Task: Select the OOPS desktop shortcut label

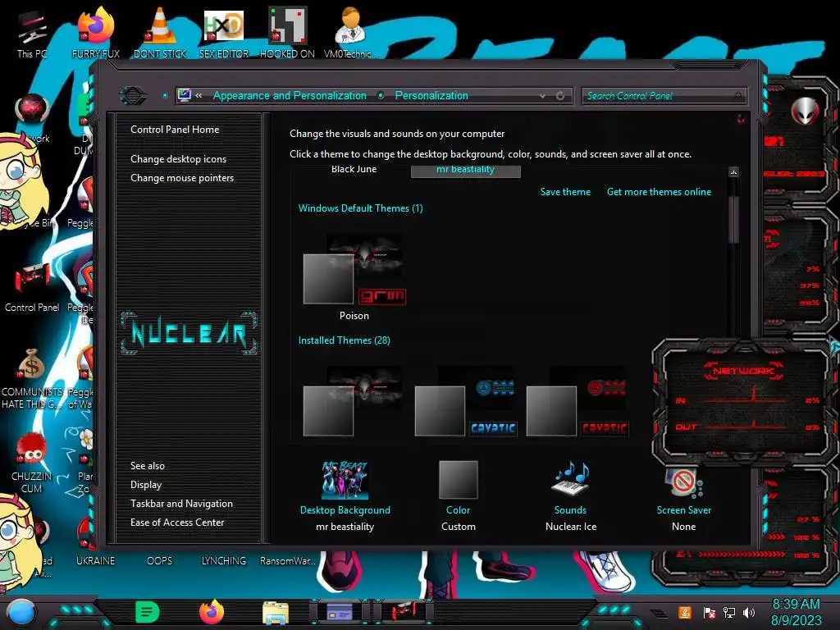Action: pos(160,561)
